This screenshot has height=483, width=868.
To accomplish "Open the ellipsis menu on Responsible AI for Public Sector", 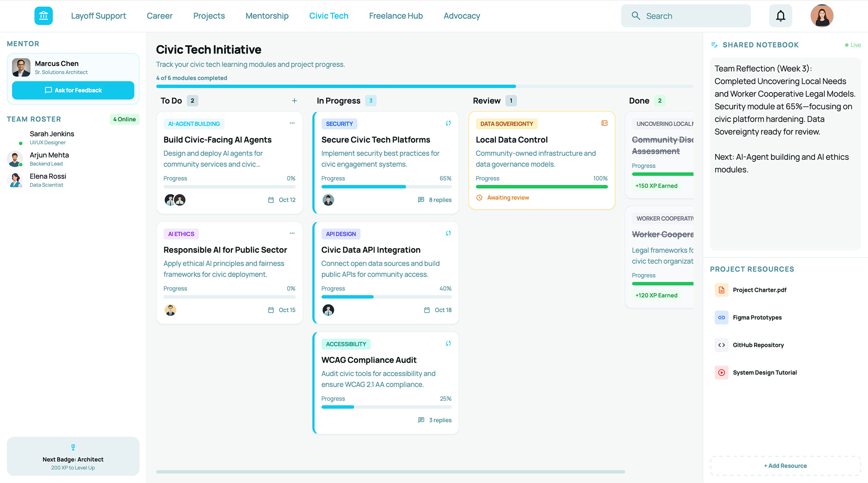I will (x=292, y=233).
